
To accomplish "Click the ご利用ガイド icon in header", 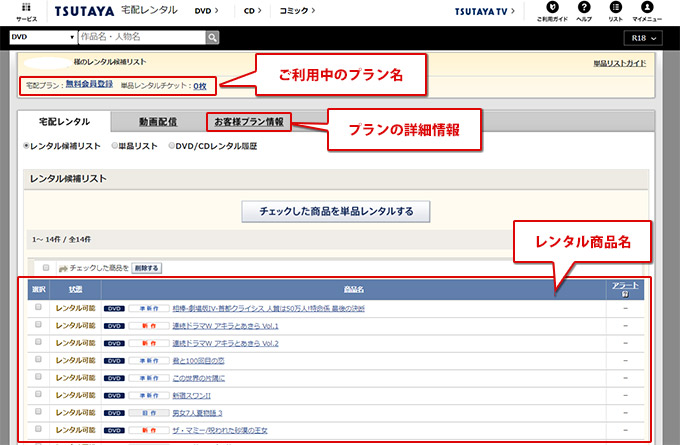I will pos(552,11).
